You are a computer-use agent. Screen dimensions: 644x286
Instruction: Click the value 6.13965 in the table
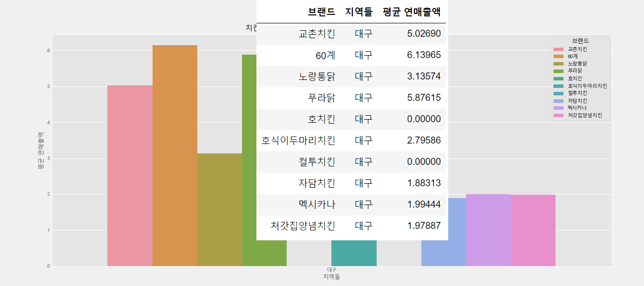pyautogui.click(x=424, y=55)
